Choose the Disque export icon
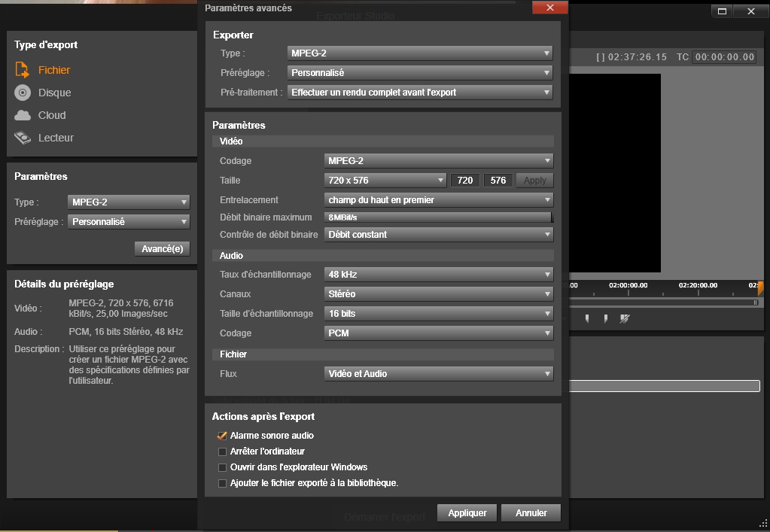The width and height of the screenshot is (770, 532). [23, 93]
